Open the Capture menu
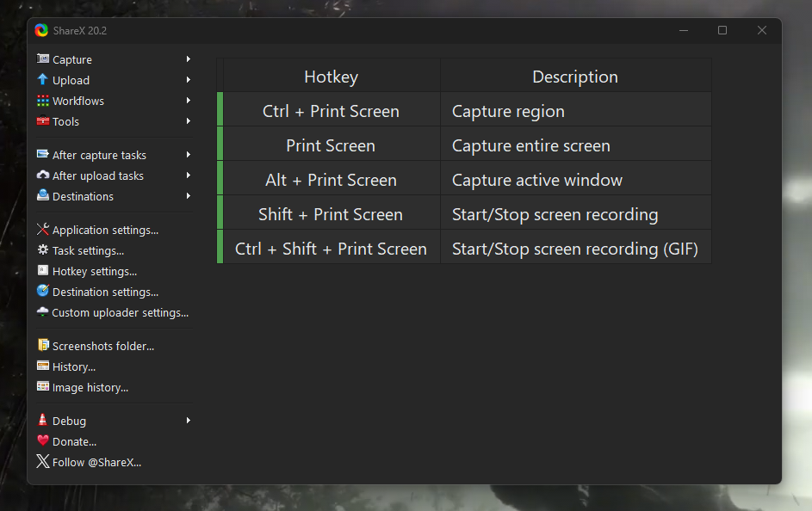This screenshot has height=511, width=812. point(114,59)
